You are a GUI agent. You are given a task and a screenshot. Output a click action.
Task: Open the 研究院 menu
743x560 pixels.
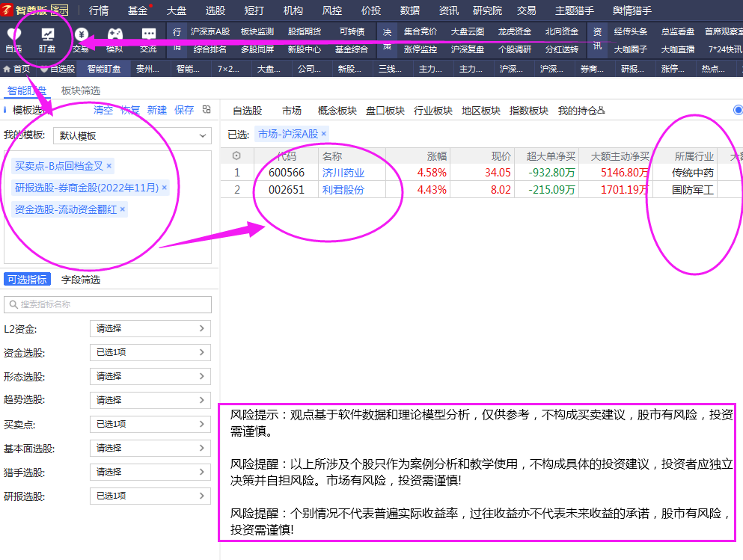pos(487,10)
